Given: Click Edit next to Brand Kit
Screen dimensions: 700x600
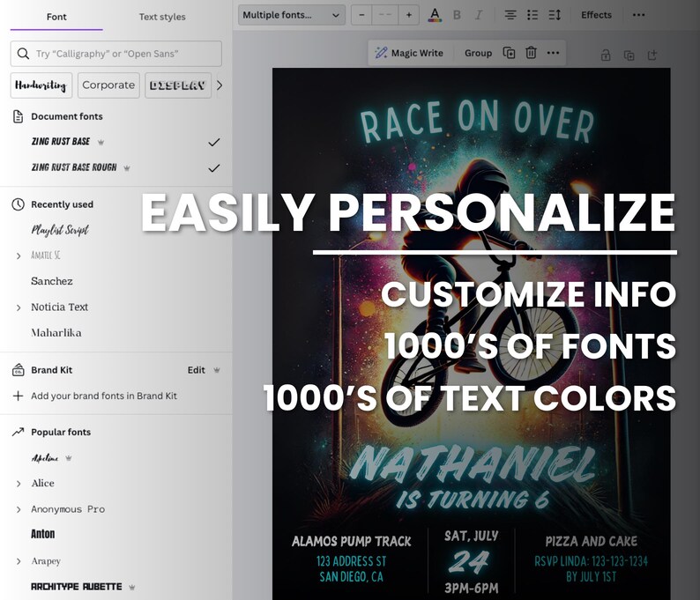Looking at the screenshot, I should click(x=197, y=370).
